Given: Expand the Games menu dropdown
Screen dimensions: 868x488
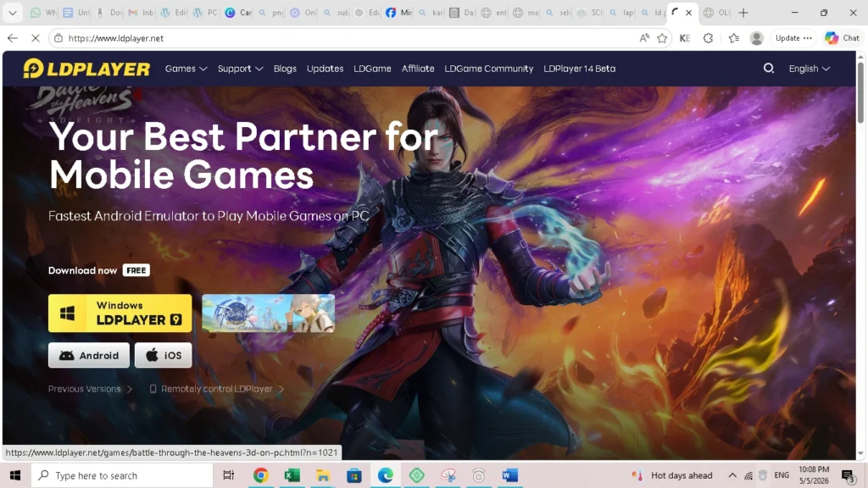Looking at the screenshot, I should coord(186,69).
